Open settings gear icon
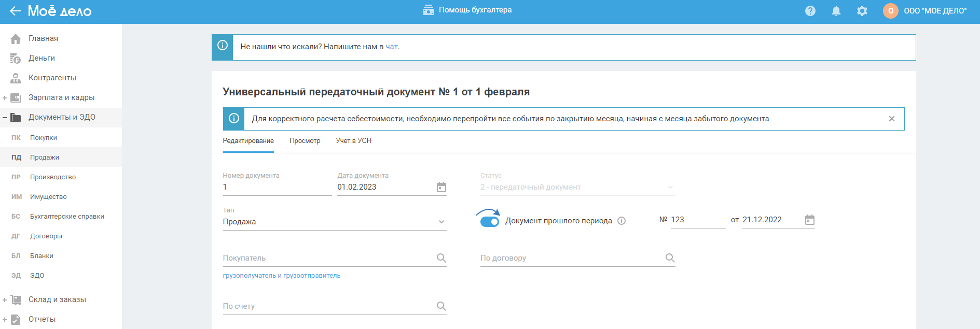 coord(862,11)
